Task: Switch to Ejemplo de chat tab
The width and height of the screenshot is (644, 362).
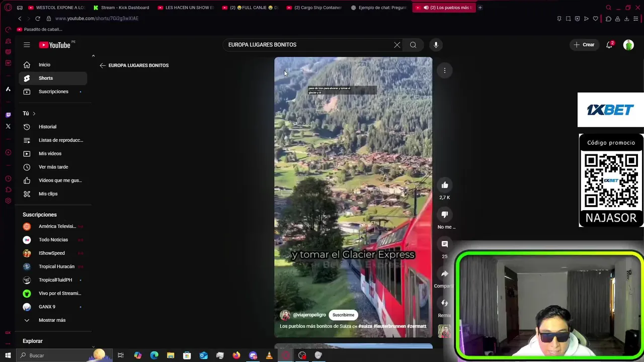Action: point(379,8)
